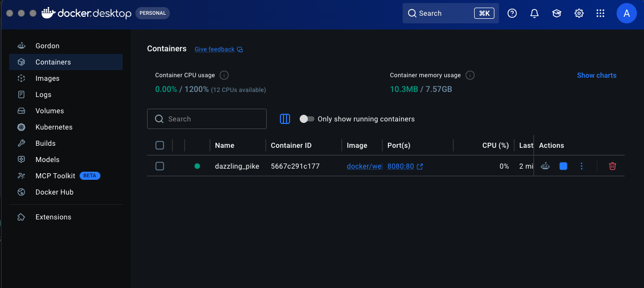The width and height of the screenshot is (644, 288).
Task: Click container ID 5667c291c177
Action: pyautogui.click(x=295, y=166)
